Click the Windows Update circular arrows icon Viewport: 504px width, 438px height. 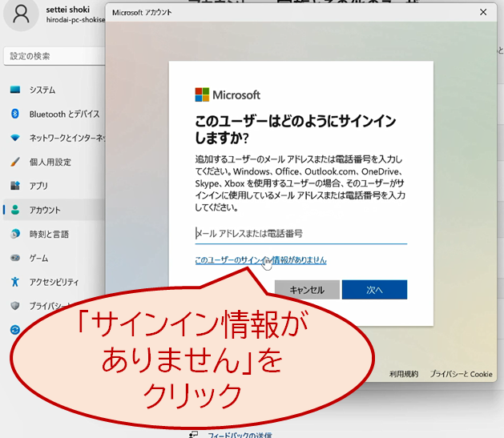15,330
